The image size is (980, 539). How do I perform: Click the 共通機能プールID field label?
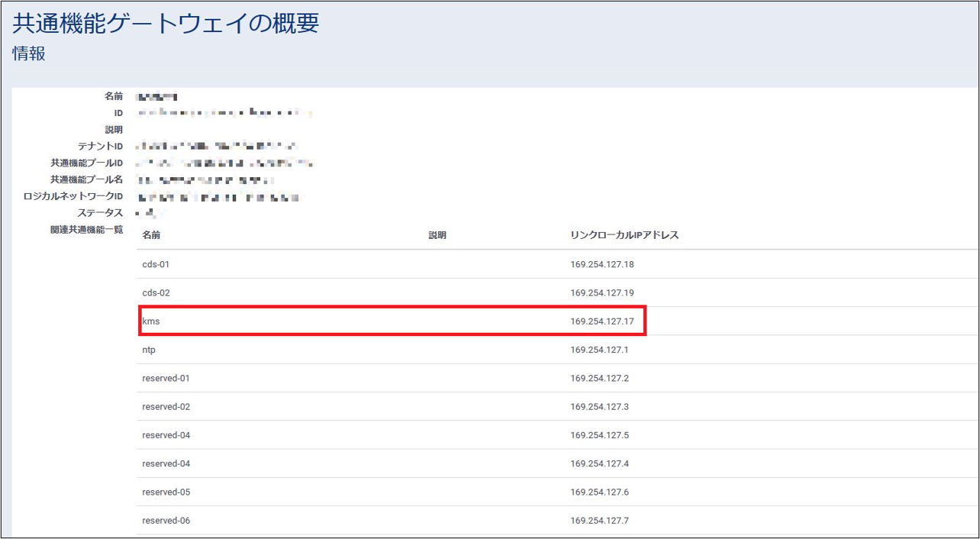[x=87, y=163]
